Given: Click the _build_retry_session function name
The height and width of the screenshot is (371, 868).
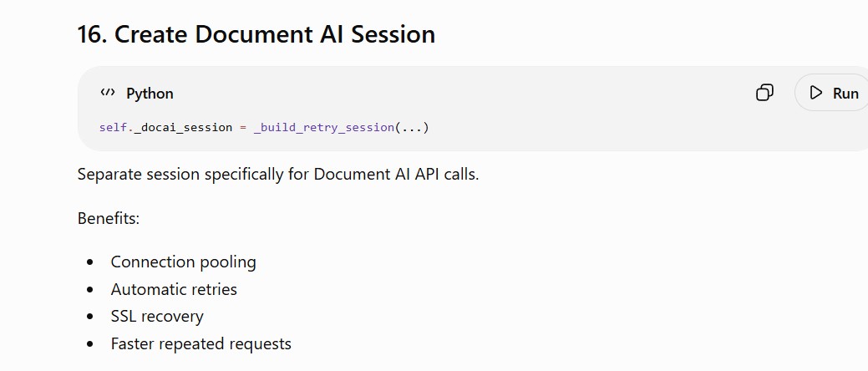Looking at the screenshot, I should pos(324,127).
